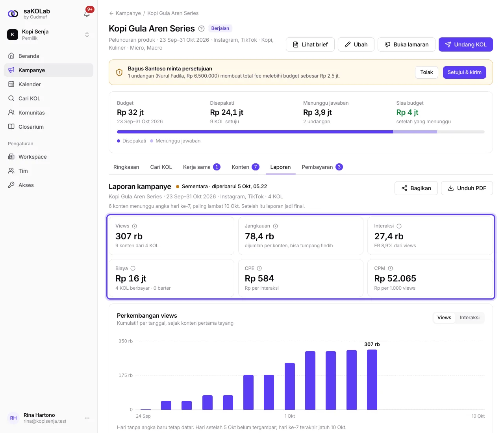Switch to the Pembayaran tab
Screen dimensions: 504x433
322,167
